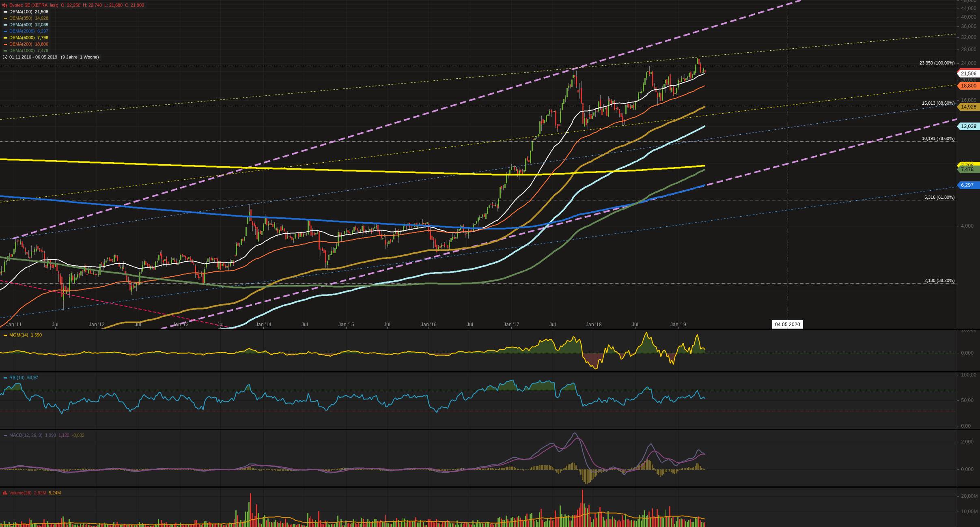Click the blue marker icon beside DEMA(2000)
980x527 pixels.
coord(5,31)
